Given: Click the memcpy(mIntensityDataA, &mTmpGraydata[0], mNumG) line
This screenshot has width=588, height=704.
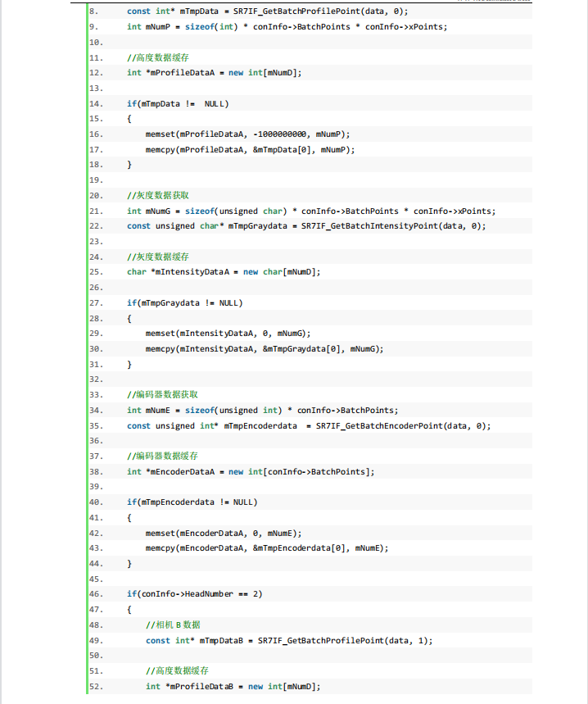Looking at the screenshot, I should 265,349.
